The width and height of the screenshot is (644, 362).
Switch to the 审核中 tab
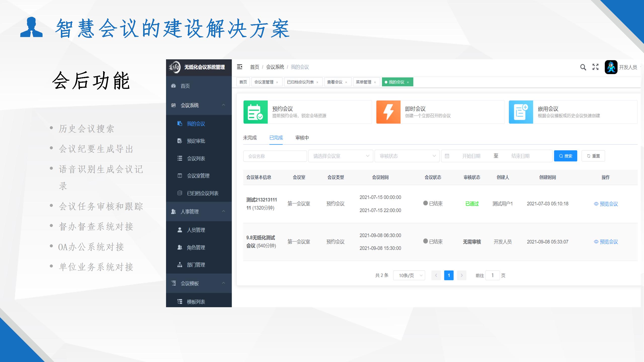pyautogui.click(x=302, y=138)
